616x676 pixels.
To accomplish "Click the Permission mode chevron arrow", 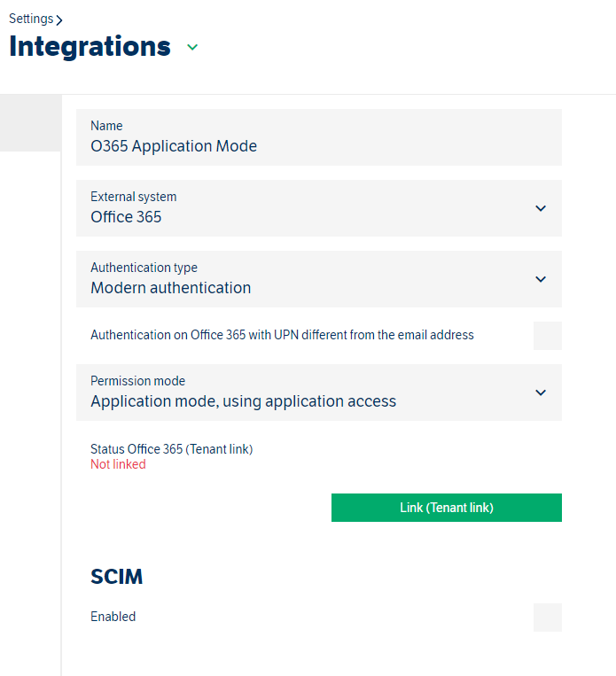I will (541, 392).
